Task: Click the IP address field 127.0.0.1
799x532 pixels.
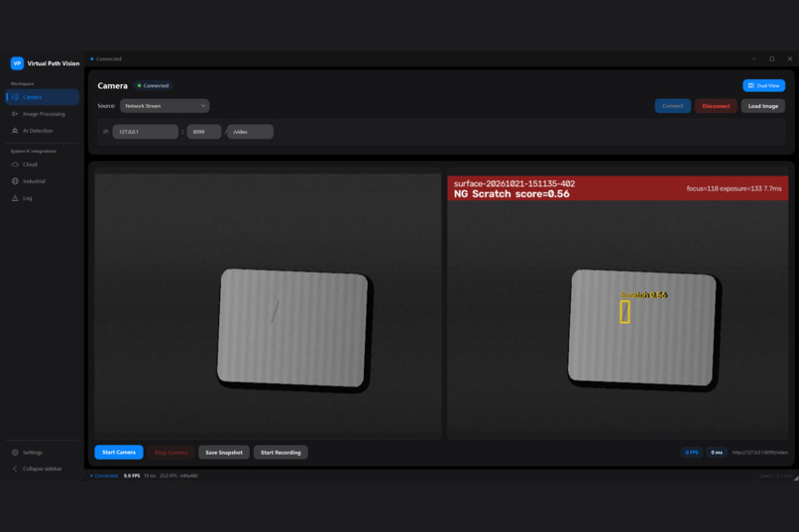Action: [145, 132]
